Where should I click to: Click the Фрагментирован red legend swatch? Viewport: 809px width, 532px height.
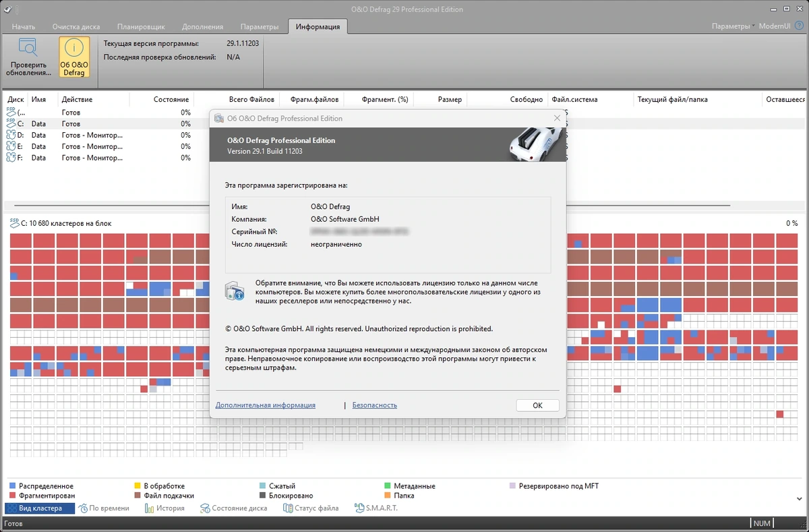click(12, 496)
